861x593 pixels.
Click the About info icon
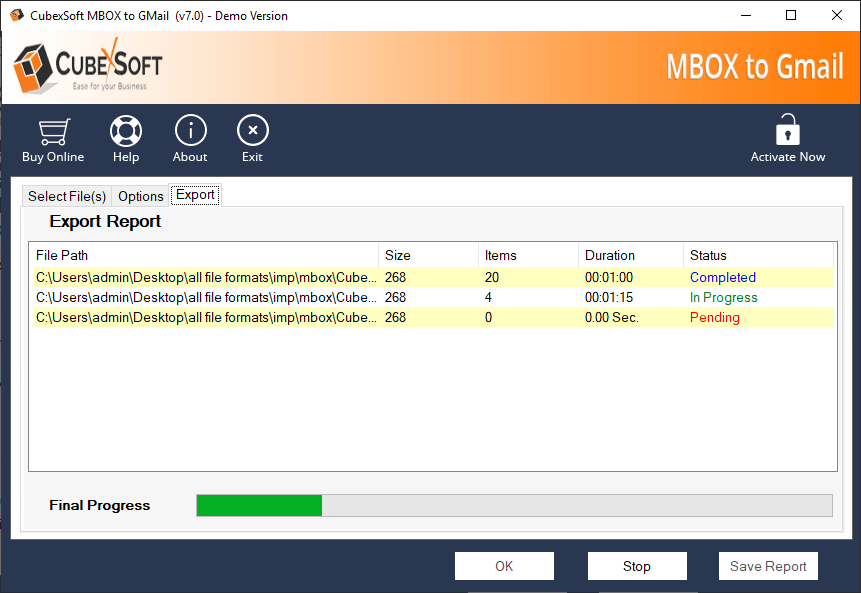tap(190, 131)
